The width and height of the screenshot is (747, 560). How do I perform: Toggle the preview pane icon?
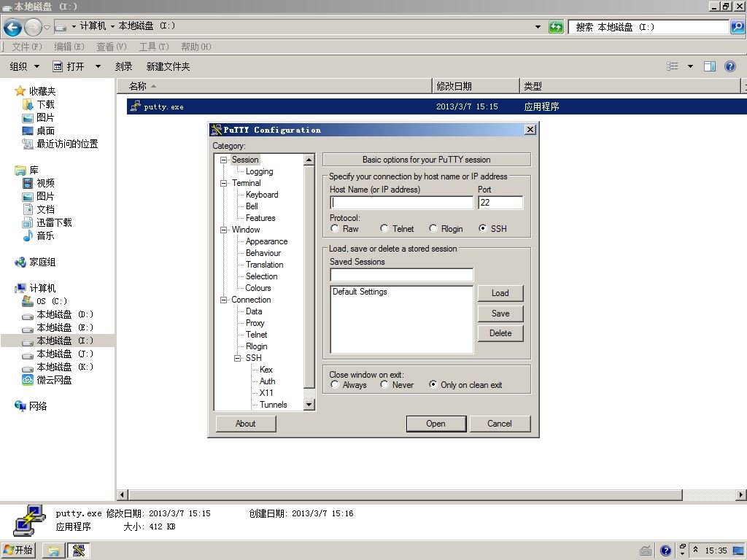709,66
